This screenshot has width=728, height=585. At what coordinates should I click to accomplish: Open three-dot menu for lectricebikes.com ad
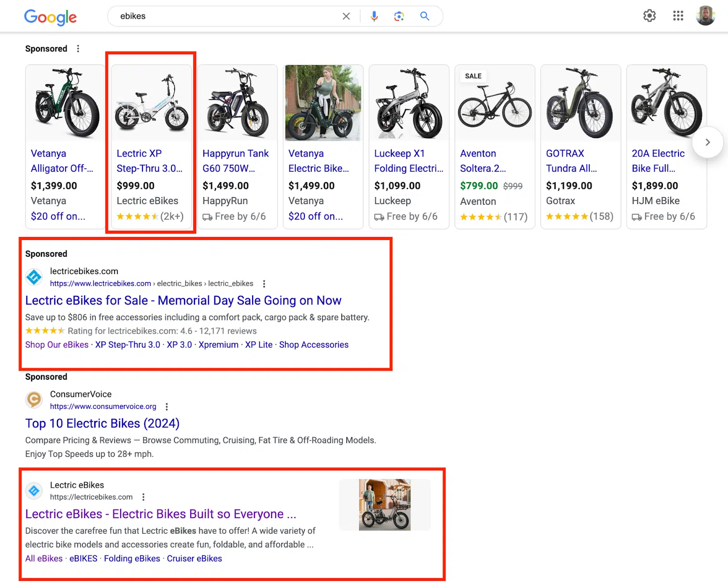click(264, 284)
